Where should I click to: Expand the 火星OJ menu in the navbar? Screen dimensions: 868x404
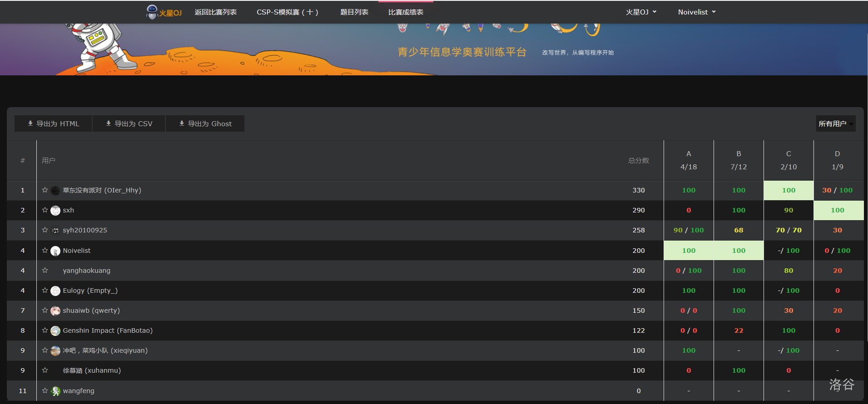click(641, 12)
